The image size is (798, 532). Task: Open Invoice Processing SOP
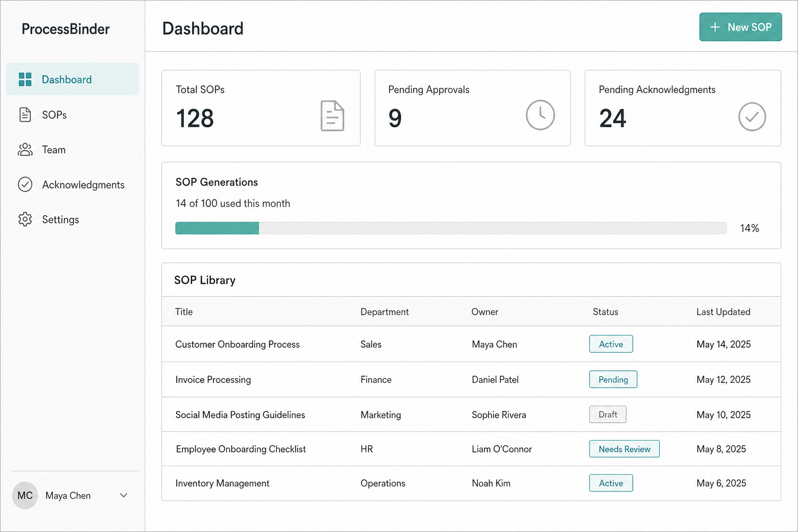pos(213,379)
